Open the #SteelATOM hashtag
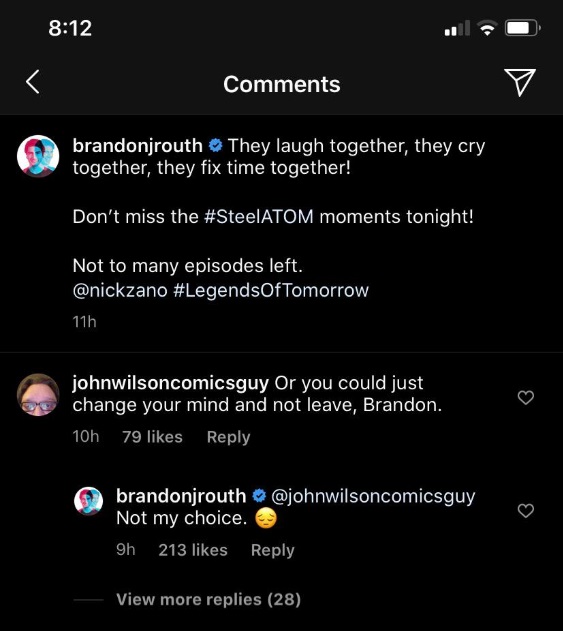Image resolution: width=563 pixels, height=631 pixels. (x=259, y=217)
